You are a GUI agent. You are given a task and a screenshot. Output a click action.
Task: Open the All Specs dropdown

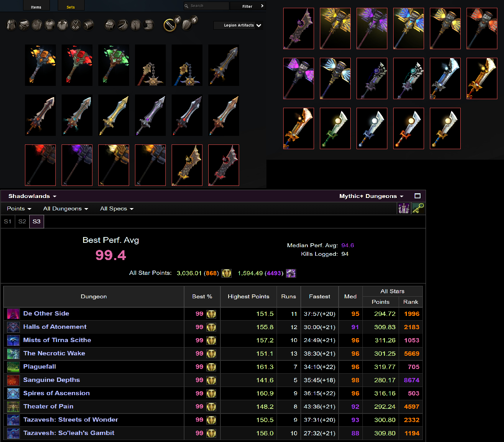tap(117, 209)
